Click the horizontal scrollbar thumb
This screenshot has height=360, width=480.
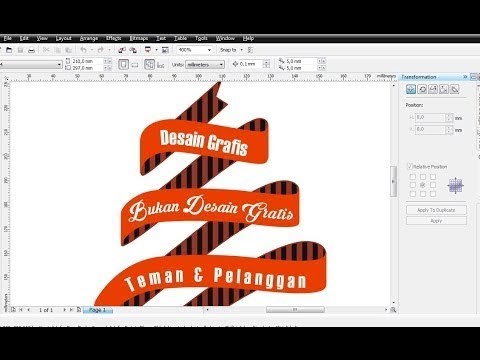(x=295, y=310)
